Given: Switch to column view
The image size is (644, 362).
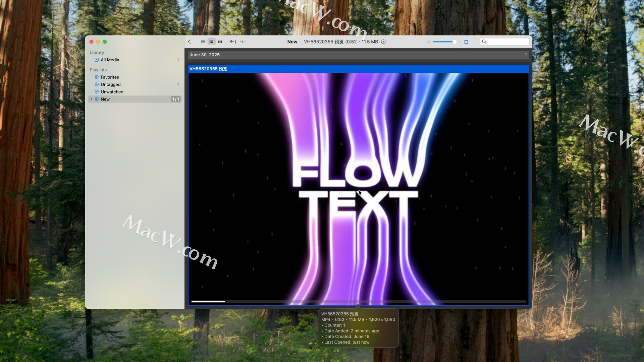Looking at the screenshot, I should coord(220,42).
